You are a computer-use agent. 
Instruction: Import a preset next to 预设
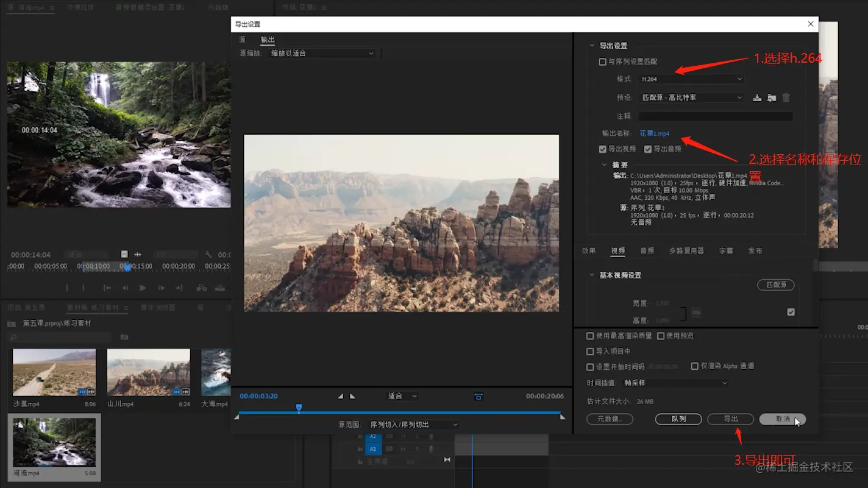click(772, 97)
